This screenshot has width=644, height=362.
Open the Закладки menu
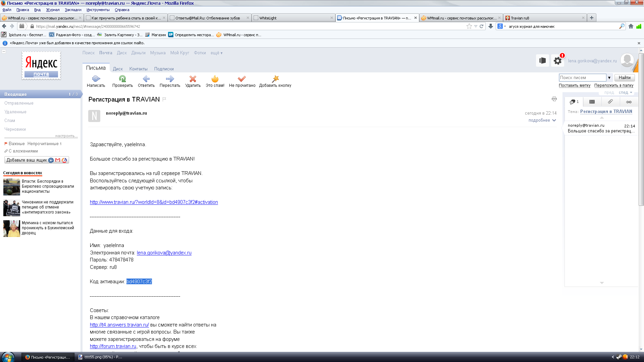[x=73, y=10]
